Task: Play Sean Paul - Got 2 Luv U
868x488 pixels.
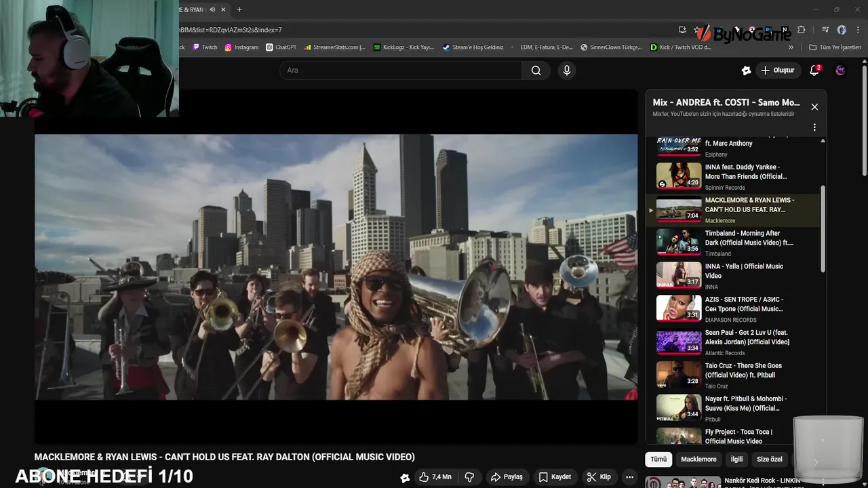Action: [x=732, y=342]
